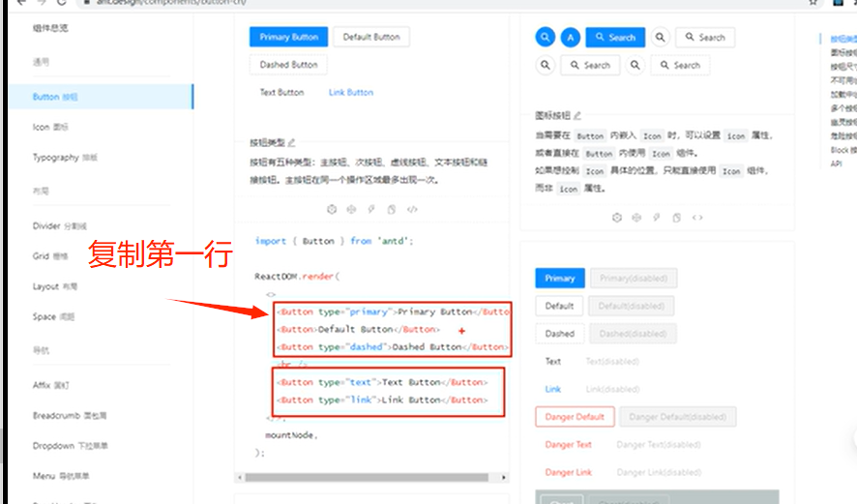Click enabled Default button in disabled demo
The height and width of the screenshot is (504, 857).
(559, 306)
